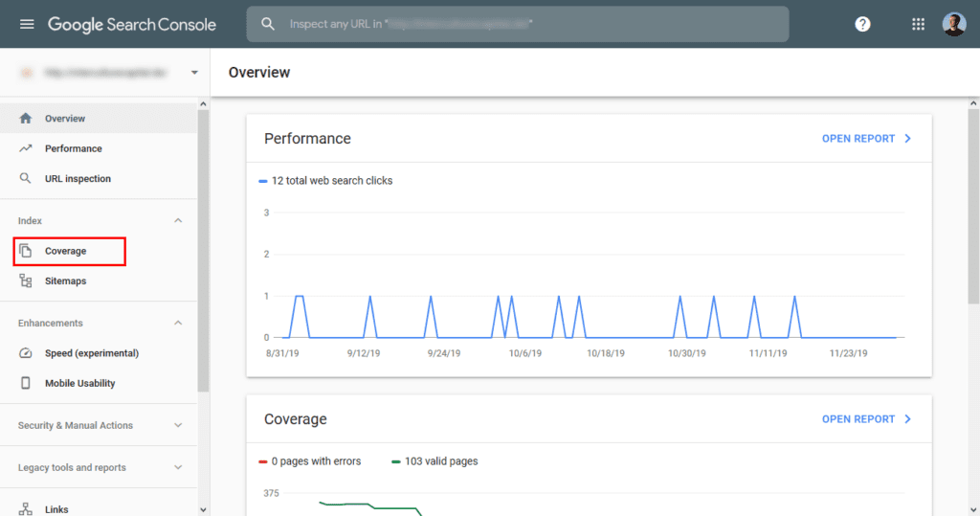The image size is (980, 516).
Task: Open the Links sidebar item
Action: click(x=56, y=509)
